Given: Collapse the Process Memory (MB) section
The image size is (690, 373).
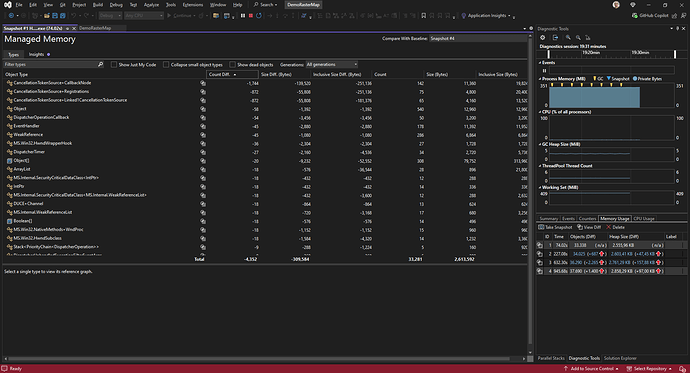Looking at the screenshot, I should pos(540,79).
